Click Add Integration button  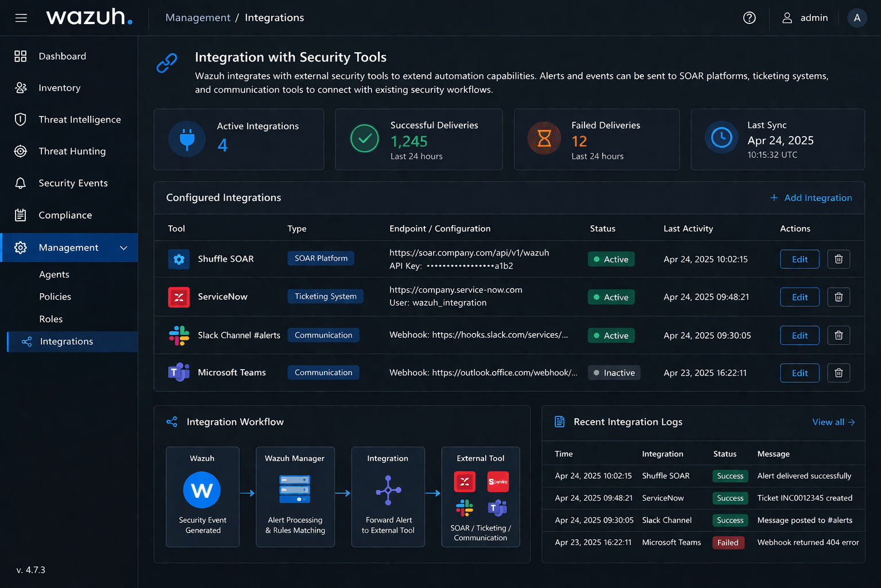pyautogui.click(x=811, y=198)
